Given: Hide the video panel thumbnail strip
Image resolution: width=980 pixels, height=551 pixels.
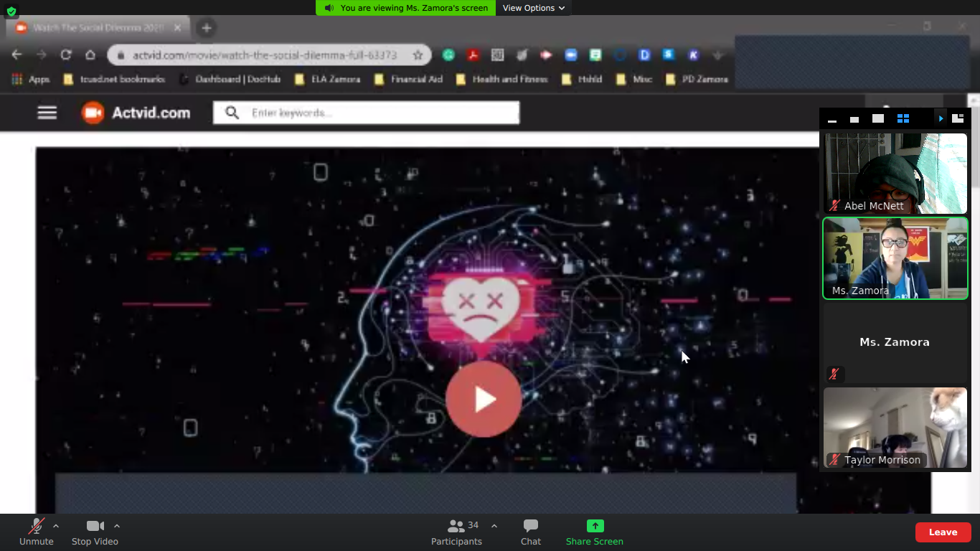Looking at the screenshot, I should pyautogui.click(x=832, y=120).
